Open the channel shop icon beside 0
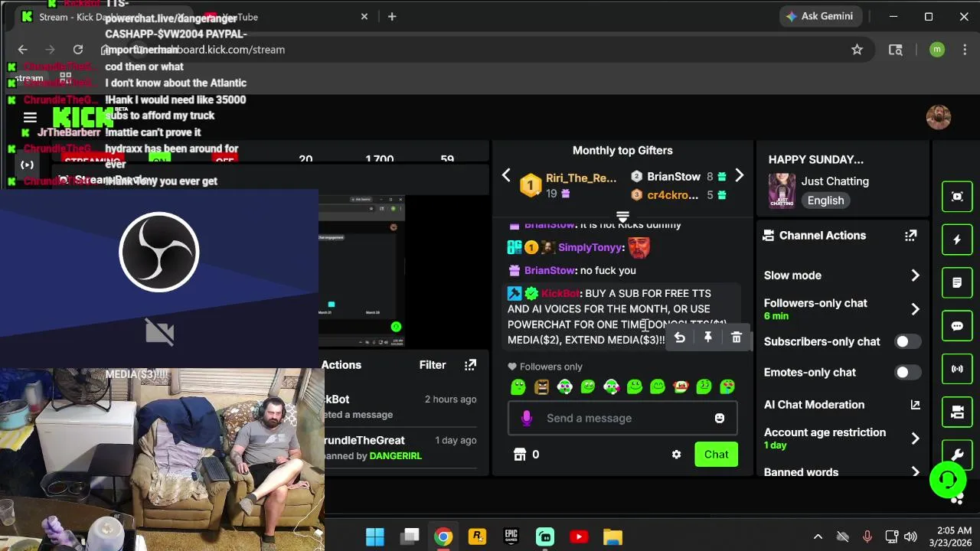Image resolution: width=980 pixels, height=551 pixels. (520, 455)
